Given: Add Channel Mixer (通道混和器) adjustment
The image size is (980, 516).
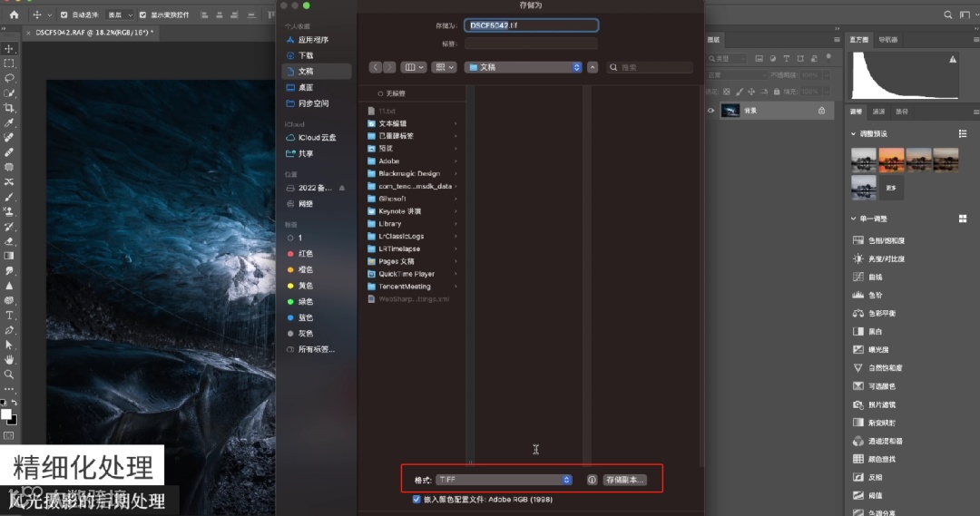Looking at the screenshot, I should click(x=877, y=441).
